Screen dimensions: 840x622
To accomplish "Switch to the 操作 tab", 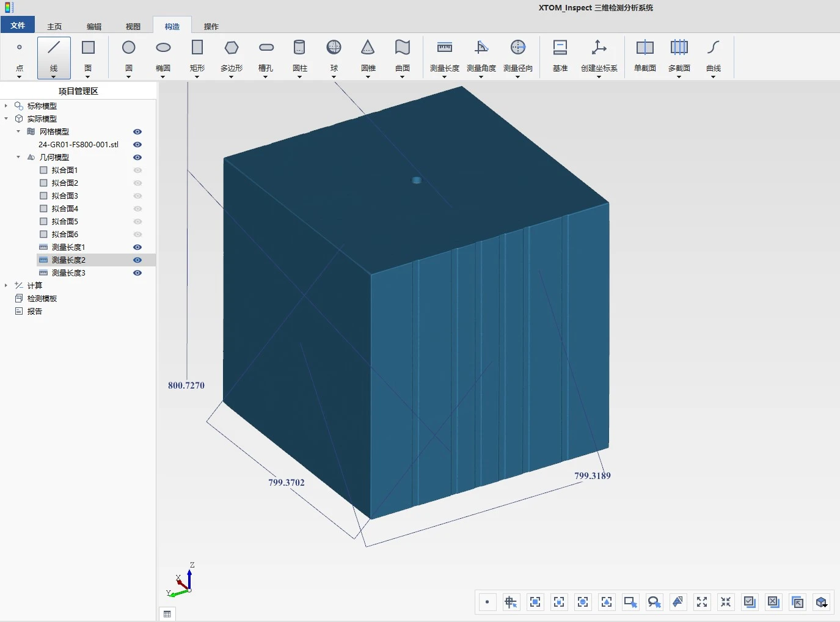I will [x=211, y=26].
